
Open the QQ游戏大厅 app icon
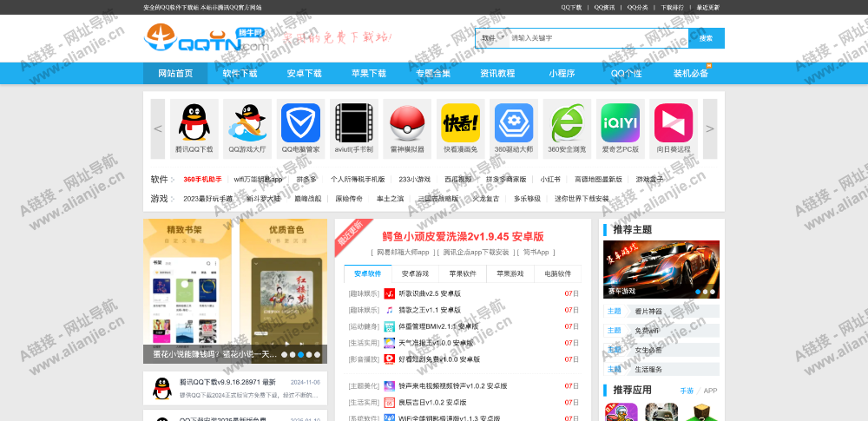[x=247, y=122]
